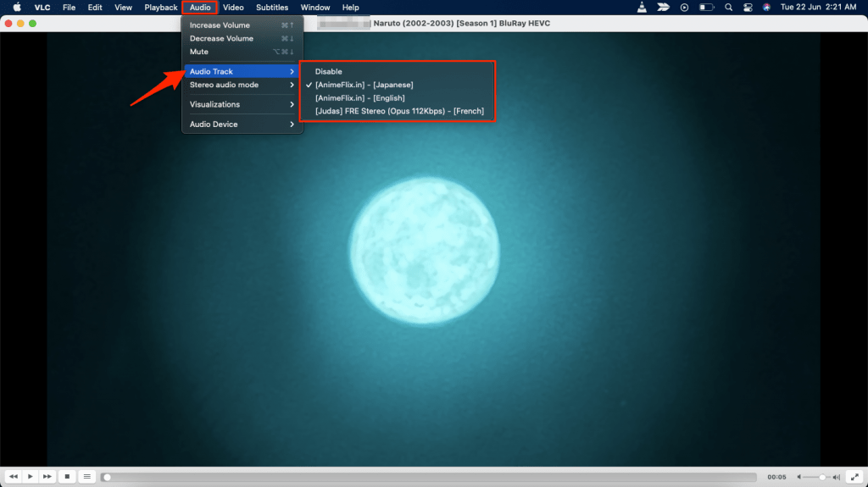Image resolution: width=868 pixels, height=487 pixels.
Task: Toggle fullscreen with the expand icon
Action: pos(853,477)
